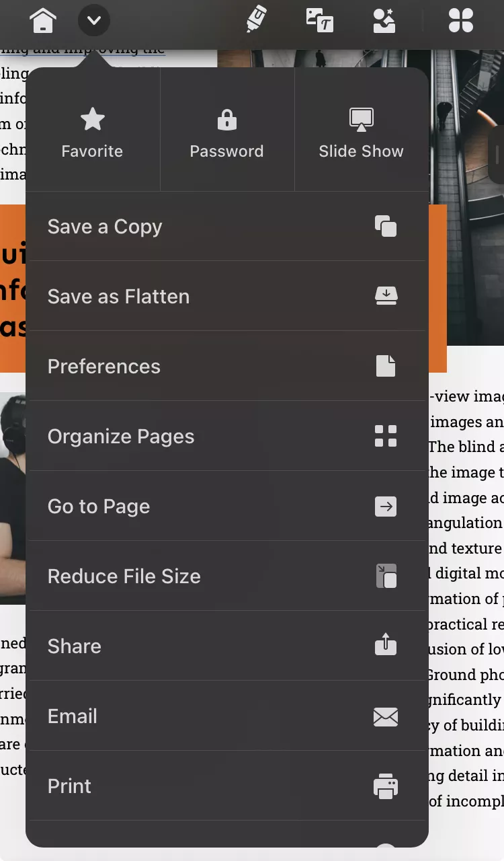Open the four-petal tools grid icon
The image size is (504, 861).
(461, 20)
